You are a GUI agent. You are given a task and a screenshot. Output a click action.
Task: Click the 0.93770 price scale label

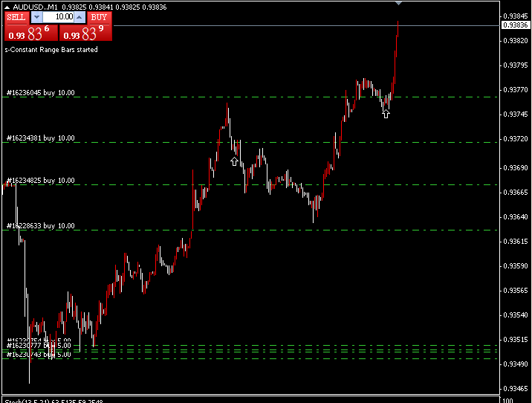(x=516, y=90)
